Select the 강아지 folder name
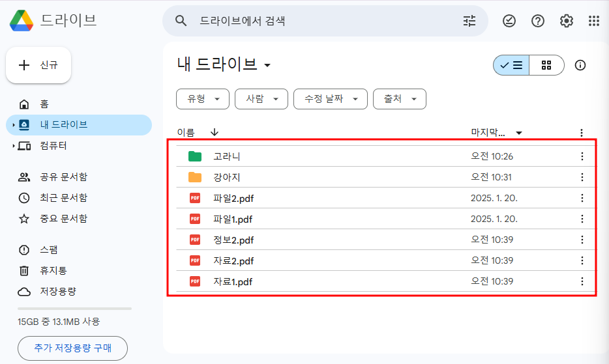Viewport: 609px width, 364px height. point(227,177)
